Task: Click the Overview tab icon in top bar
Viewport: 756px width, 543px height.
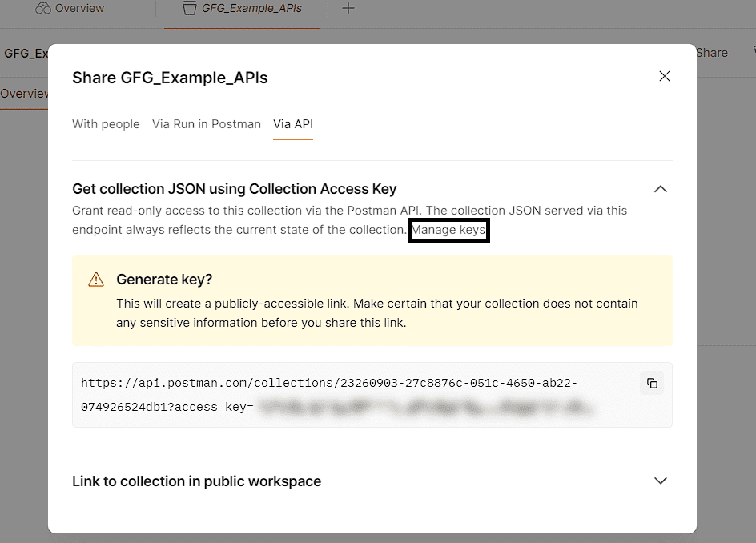Action: [43, 8]
